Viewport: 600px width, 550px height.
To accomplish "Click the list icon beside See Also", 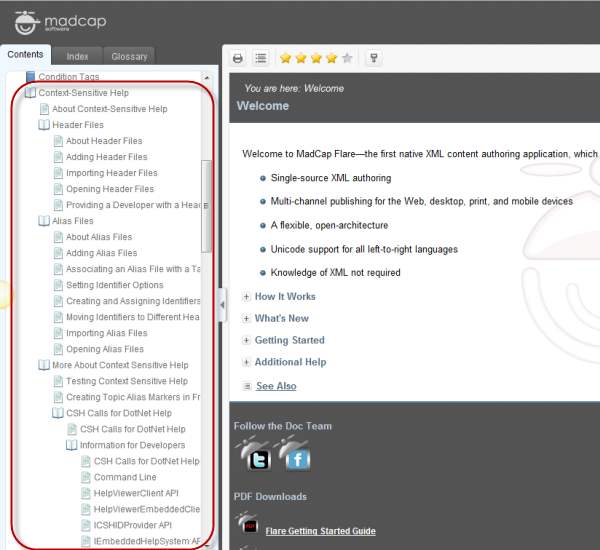I will 247,386.
